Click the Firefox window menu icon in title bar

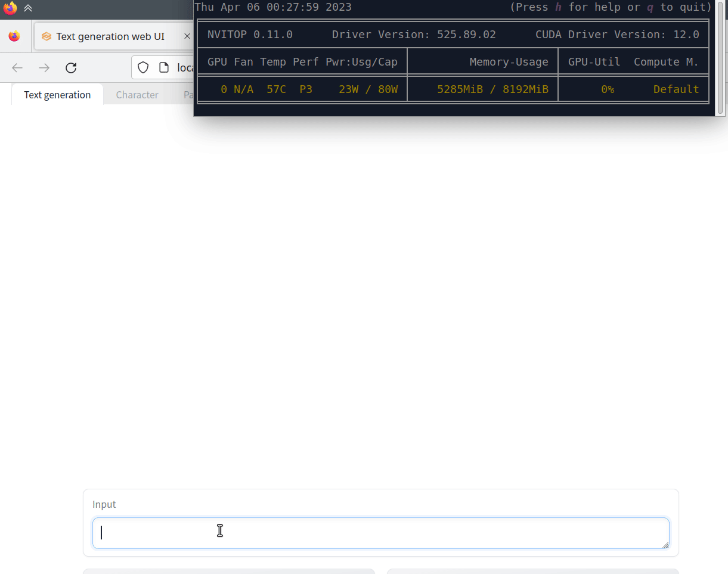pos(10,8)
